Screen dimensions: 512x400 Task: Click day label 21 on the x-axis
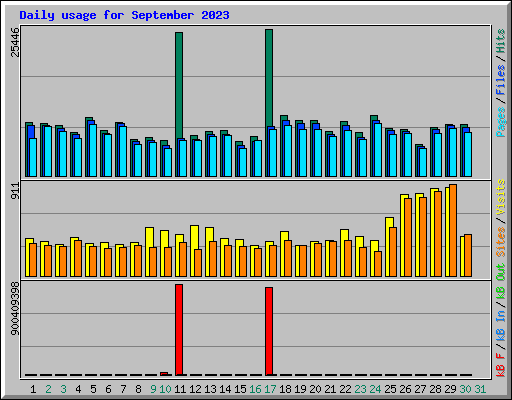click(x=330, y=389)
